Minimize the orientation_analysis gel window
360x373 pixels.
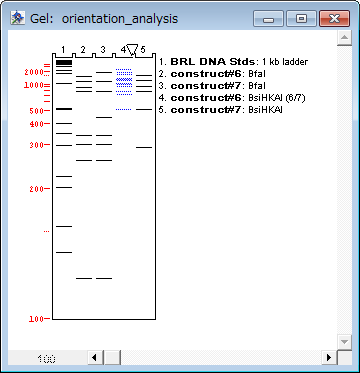268,18
